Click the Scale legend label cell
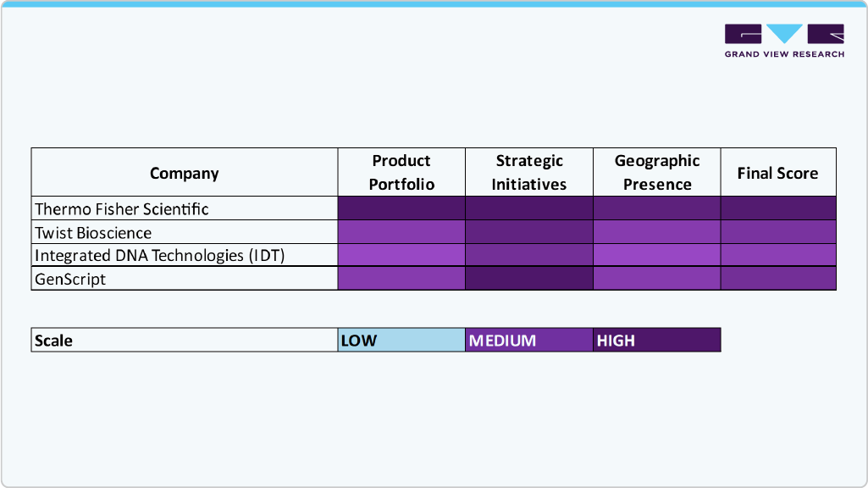The image size is (868, 488). [185, 341]
